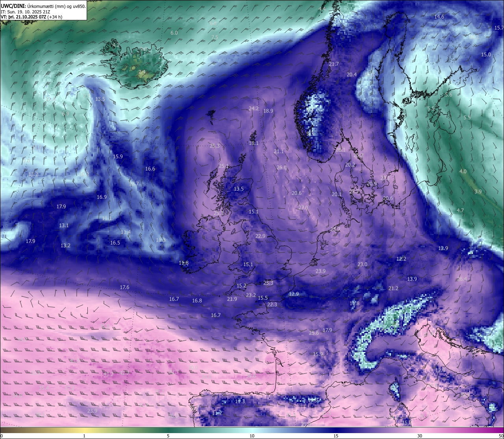Screen dimensions: 504x439
Task: Select the 23.2 value in the Channel
Action: [x=251, y=295]
